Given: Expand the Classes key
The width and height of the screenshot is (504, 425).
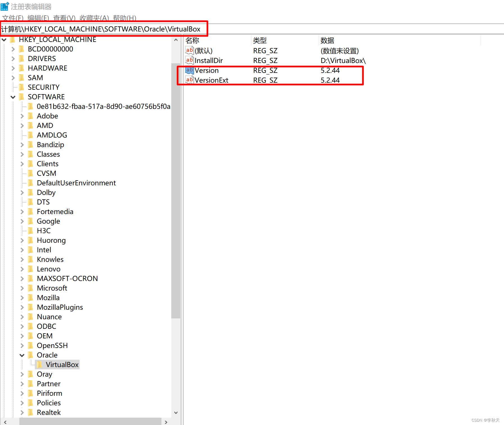Looking at the screenshot, I should [x=22, y=154].
